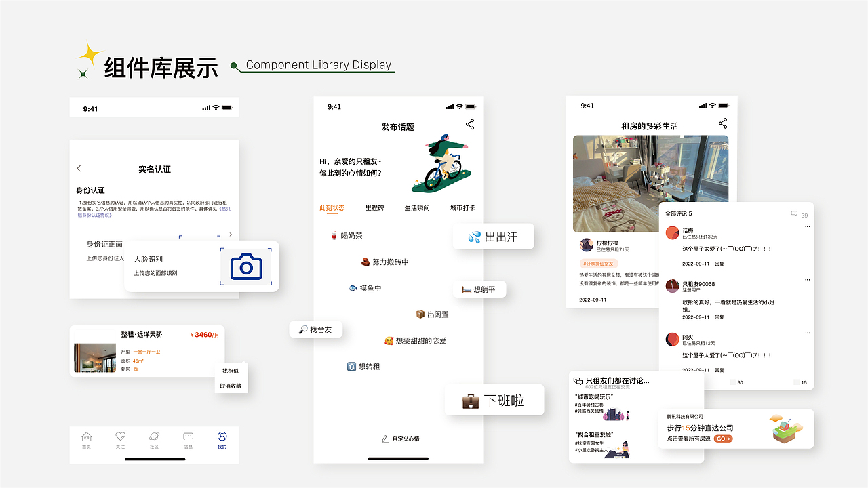Select the 摸鱼中 mood tag

click(365, 288)
